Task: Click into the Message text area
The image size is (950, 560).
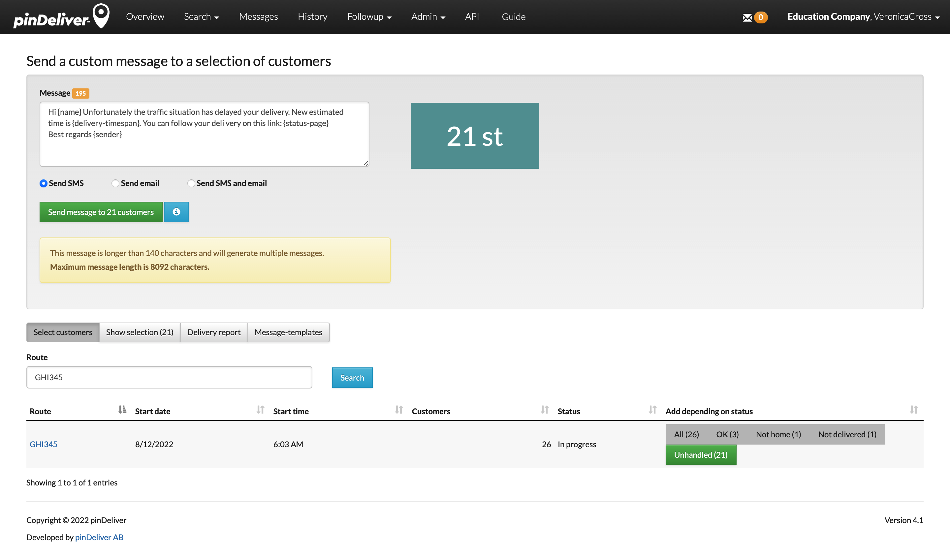Action: point(204,134)
